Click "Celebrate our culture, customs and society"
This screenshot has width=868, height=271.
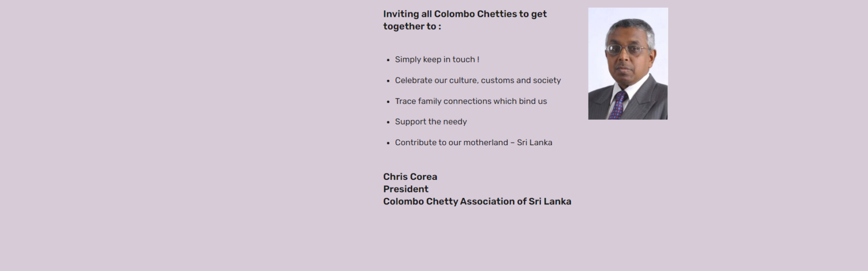(477, 80)
